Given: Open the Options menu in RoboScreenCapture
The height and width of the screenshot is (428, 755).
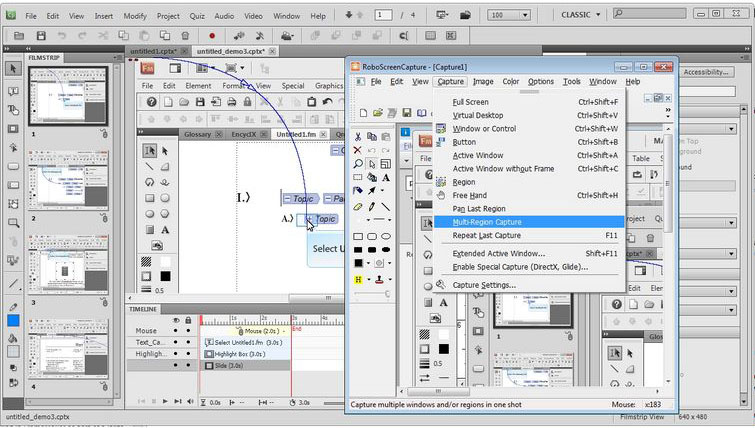Looking at the screenshot, I should pyautogui.click(x=541, y=82).
